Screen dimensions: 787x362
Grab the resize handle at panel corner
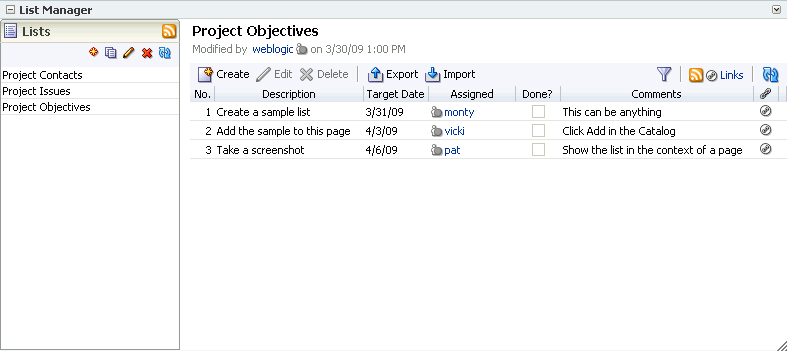click(781, 345)
